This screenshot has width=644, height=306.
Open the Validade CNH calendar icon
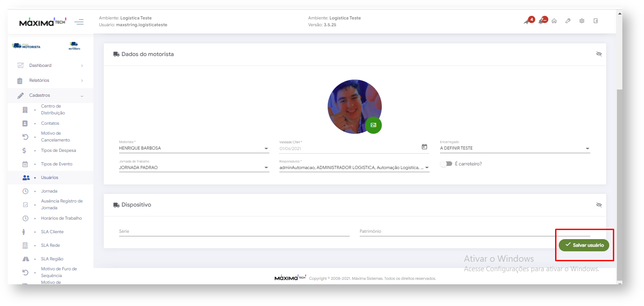(424, 147)
